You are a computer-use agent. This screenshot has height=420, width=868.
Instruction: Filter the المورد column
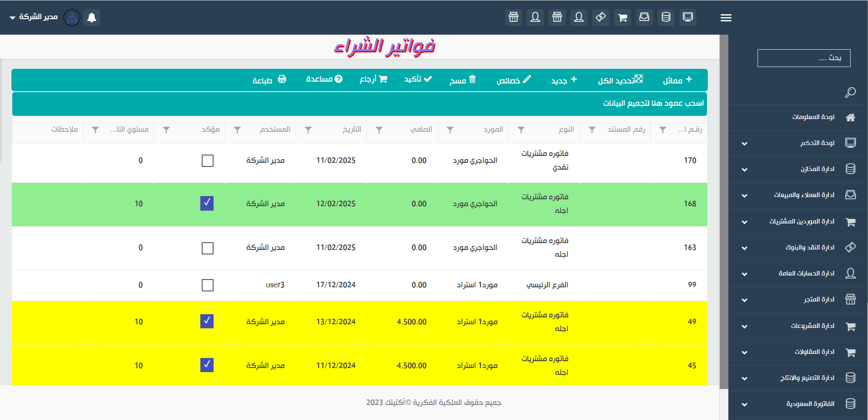coord(450,130)
